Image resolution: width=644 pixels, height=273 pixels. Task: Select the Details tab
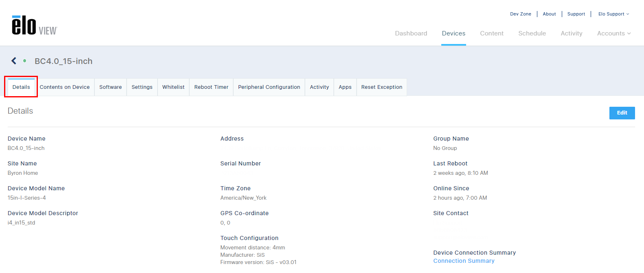21,87
